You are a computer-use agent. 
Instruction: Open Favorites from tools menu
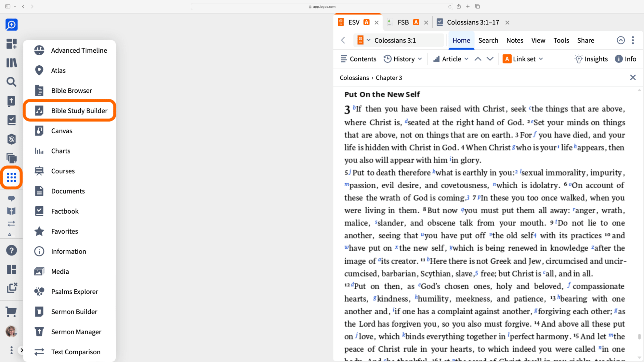(x=70, y=231)
